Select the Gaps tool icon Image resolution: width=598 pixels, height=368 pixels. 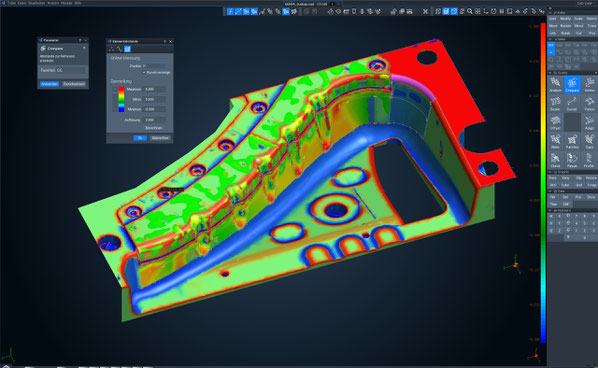[589, 141]
